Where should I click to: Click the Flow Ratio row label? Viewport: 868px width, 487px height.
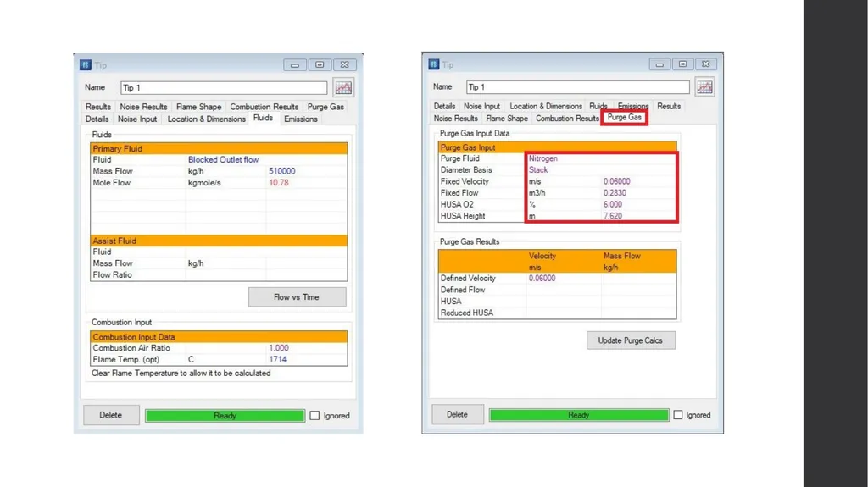[x=113, y=275]
